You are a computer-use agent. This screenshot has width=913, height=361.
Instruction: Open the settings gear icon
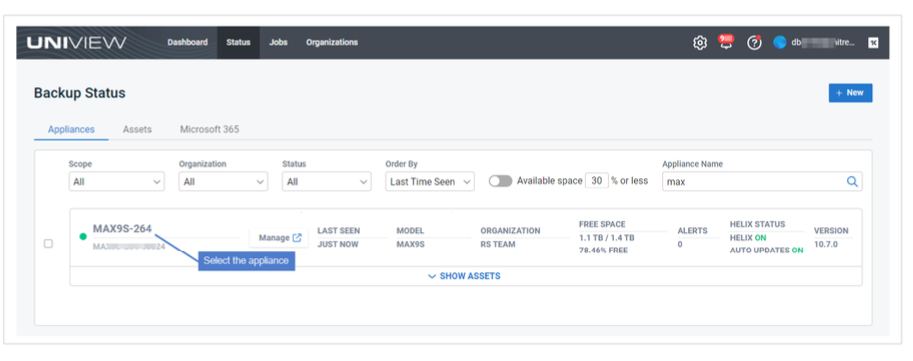tap(699, 43)
